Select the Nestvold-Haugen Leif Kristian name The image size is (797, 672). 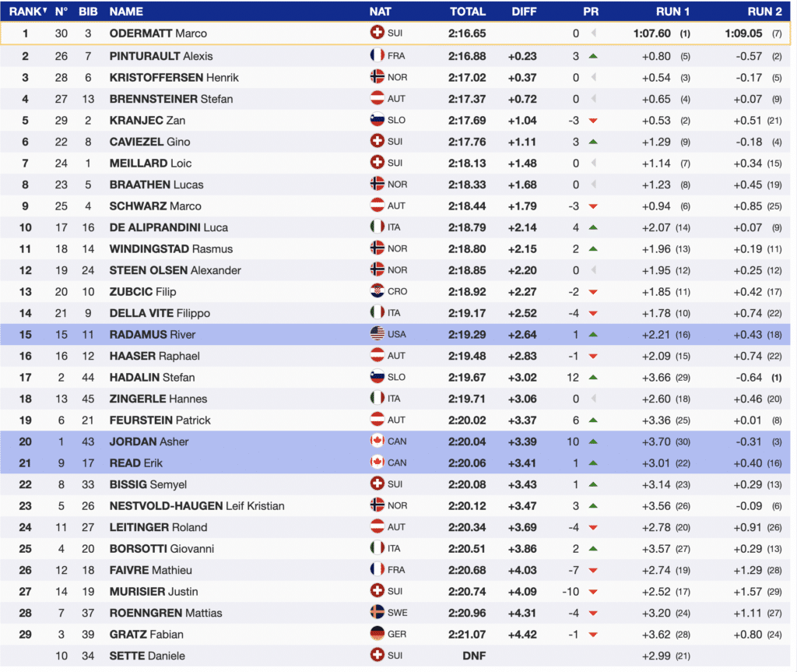click(x=197, y=506)
